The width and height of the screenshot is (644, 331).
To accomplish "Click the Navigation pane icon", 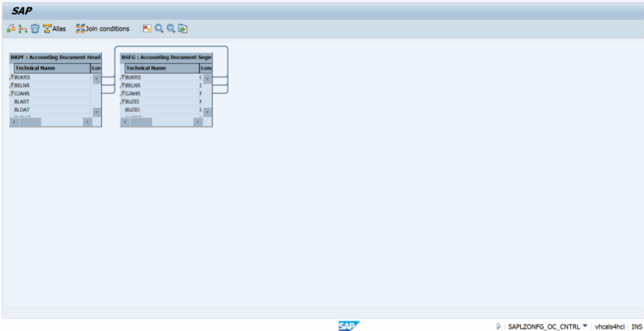I will (147, 28).
